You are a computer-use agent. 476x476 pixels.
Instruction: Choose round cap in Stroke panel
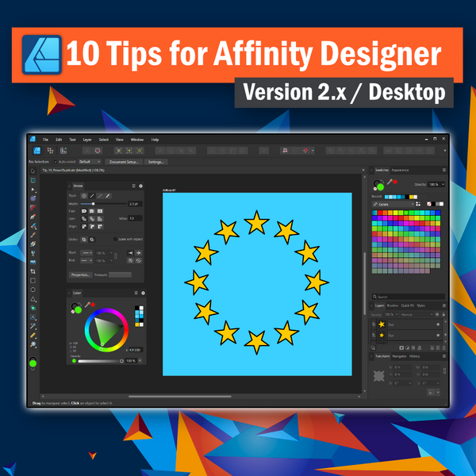84,211
